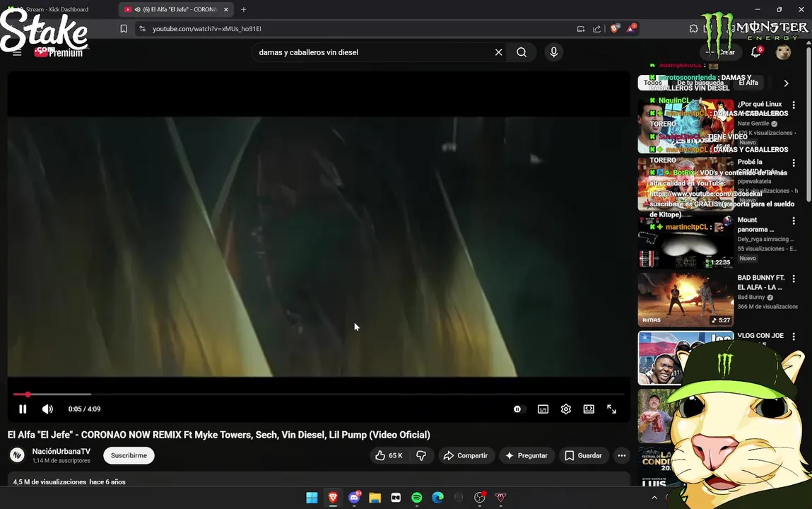This screenshot has height=509, width=812.
Task: Open the BAD BUNNY FT. EL ALFA thumbnail
Action: [x=686, y=300]
